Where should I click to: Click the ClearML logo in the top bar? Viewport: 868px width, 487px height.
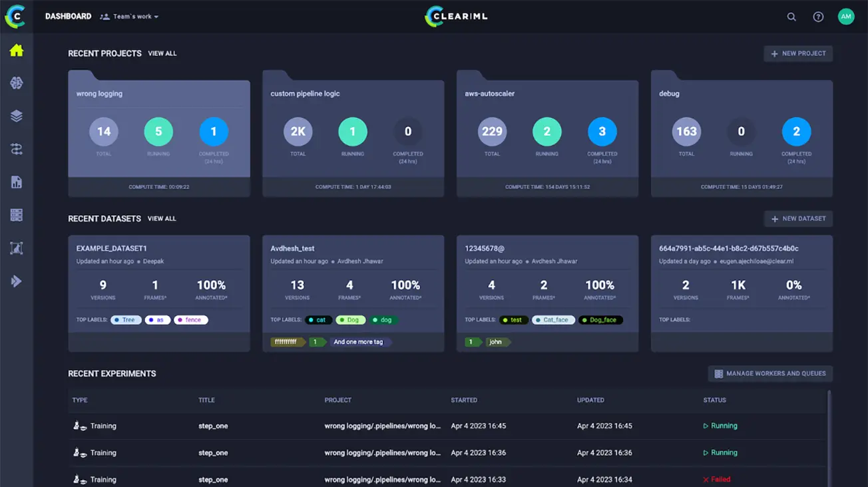(x=456, y=16)
